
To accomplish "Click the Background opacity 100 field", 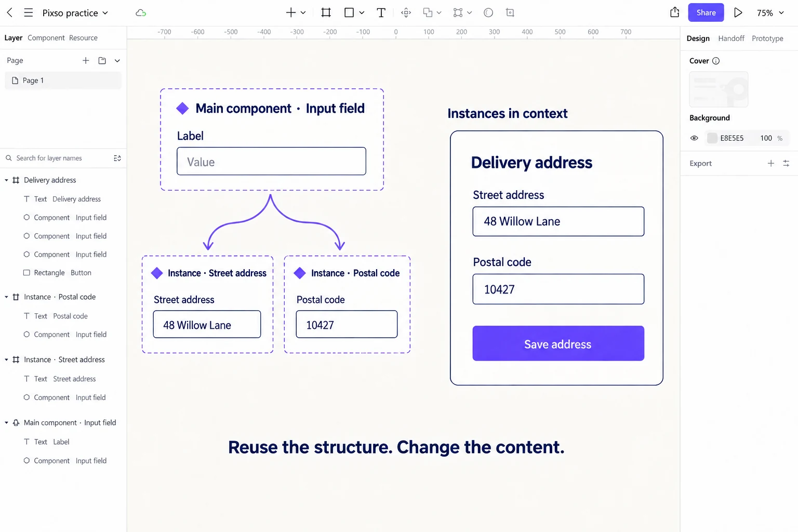I will coord(766,138).
